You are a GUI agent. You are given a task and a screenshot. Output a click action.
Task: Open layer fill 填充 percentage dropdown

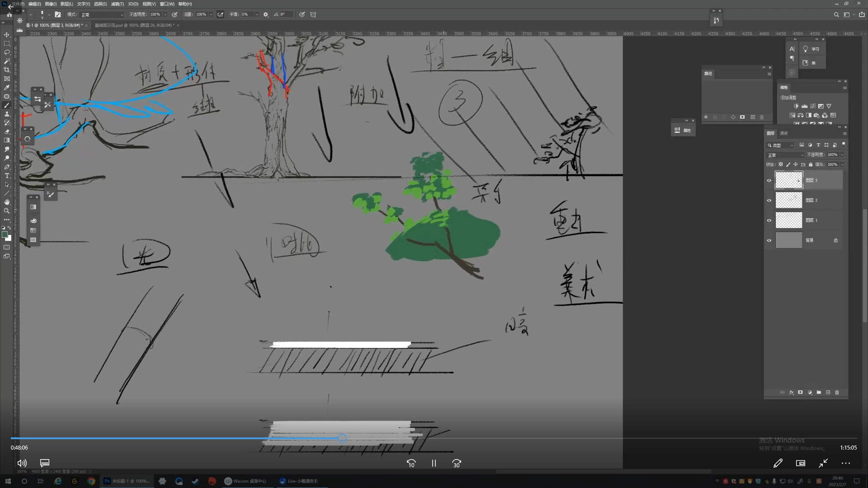click(842, 164)
